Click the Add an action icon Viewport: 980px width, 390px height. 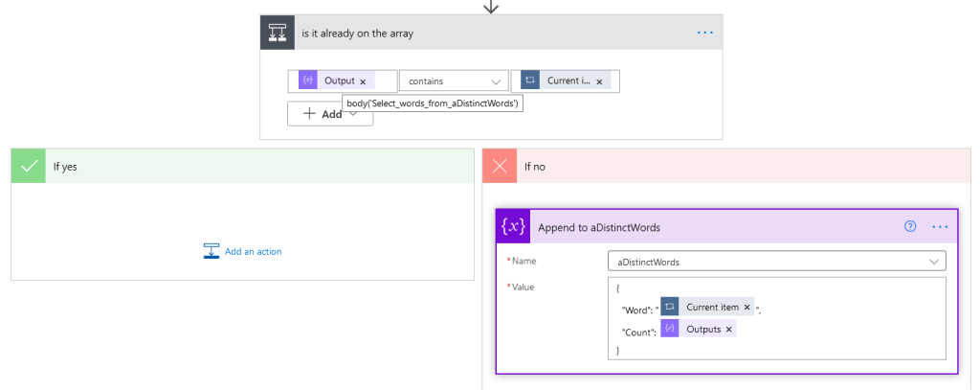tap(212, 251)
